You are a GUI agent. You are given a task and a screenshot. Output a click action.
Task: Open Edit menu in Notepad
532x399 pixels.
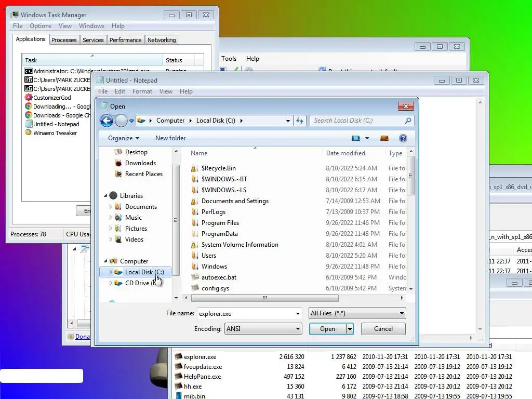(x=120, y=91)
